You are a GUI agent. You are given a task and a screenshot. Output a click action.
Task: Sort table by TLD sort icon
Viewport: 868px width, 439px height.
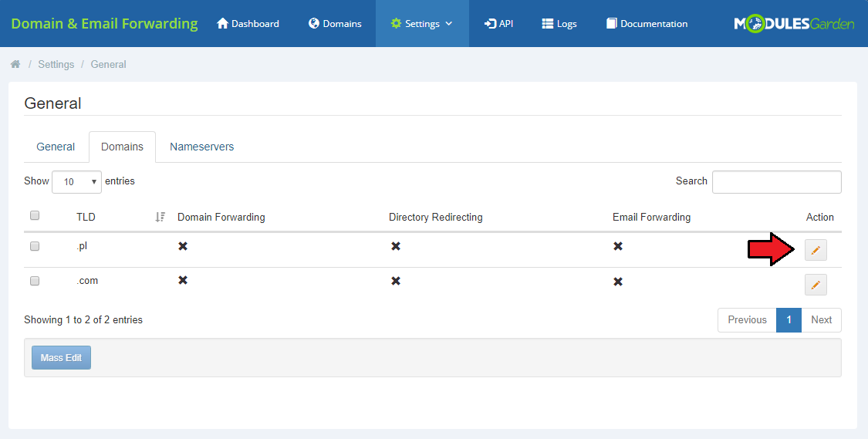click(x=160, y=217)
